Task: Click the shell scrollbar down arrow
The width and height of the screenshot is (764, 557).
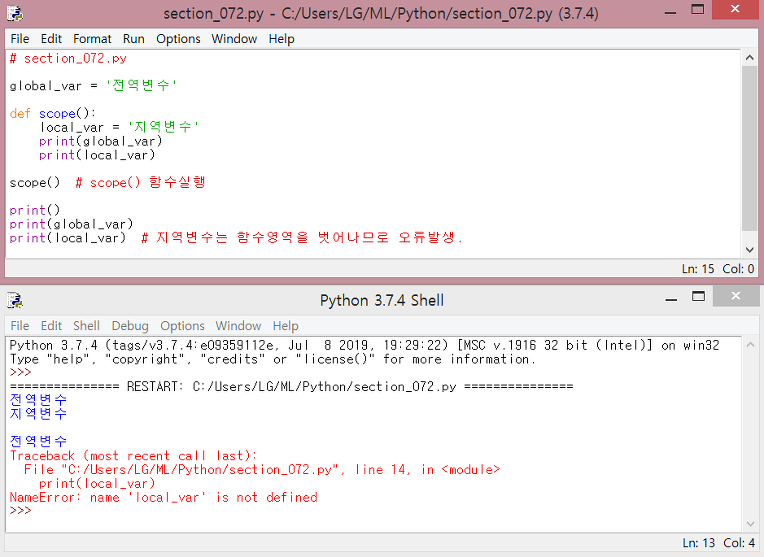Action: click(x=750, y=524)
